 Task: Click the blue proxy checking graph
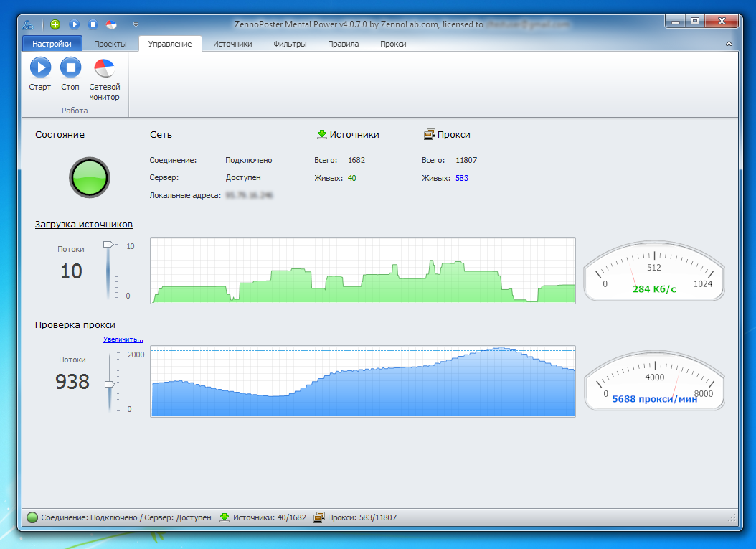(363, 381)
